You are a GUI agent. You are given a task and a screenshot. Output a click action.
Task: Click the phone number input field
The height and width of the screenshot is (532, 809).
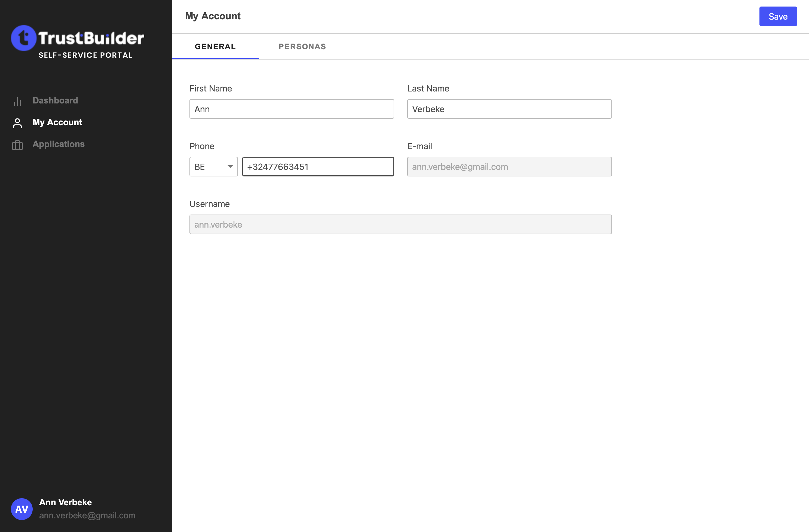coord(318,167)
